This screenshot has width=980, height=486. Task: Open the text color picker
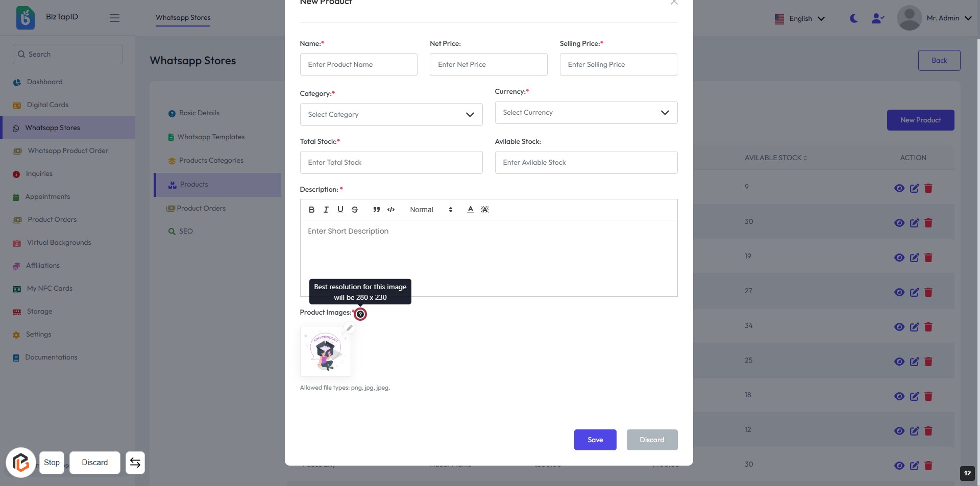[x=470, y=210]
